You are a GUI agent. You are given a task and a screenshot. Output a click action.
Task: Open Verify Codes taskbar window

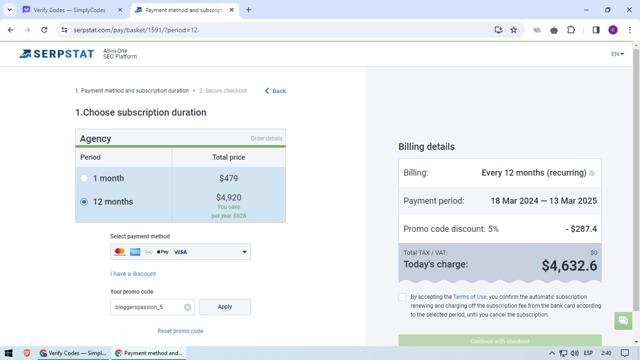tap(73, 353)
